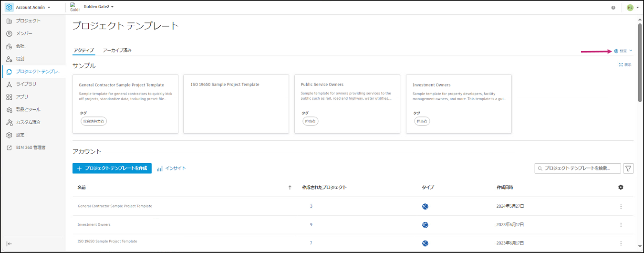Collapse the sidebar with the arrow icon
644x253 pixels.
pyautogui.click(x=9, y=243)
